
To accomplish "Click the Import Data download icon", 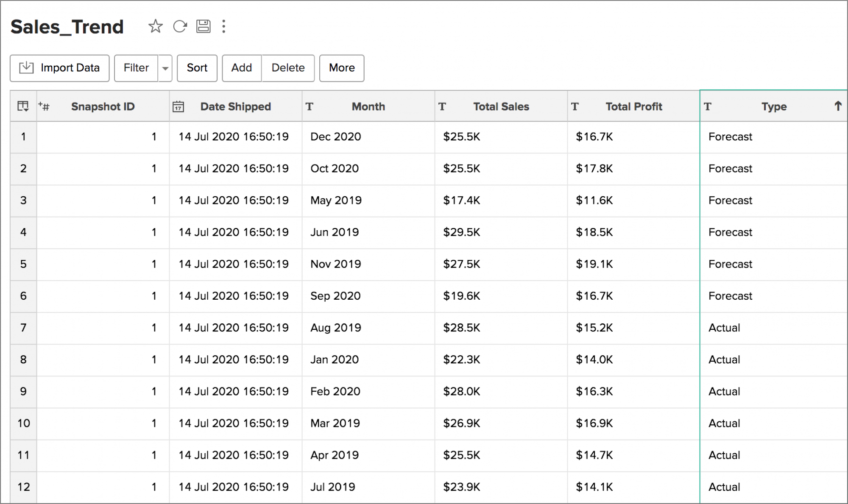I will (x=26, y=68).
